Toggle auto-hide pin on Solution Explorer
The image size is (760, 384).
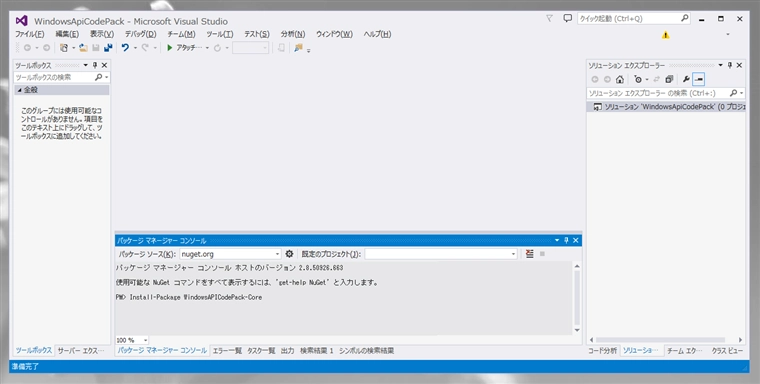pyautogui.click(x=730, y=65)
